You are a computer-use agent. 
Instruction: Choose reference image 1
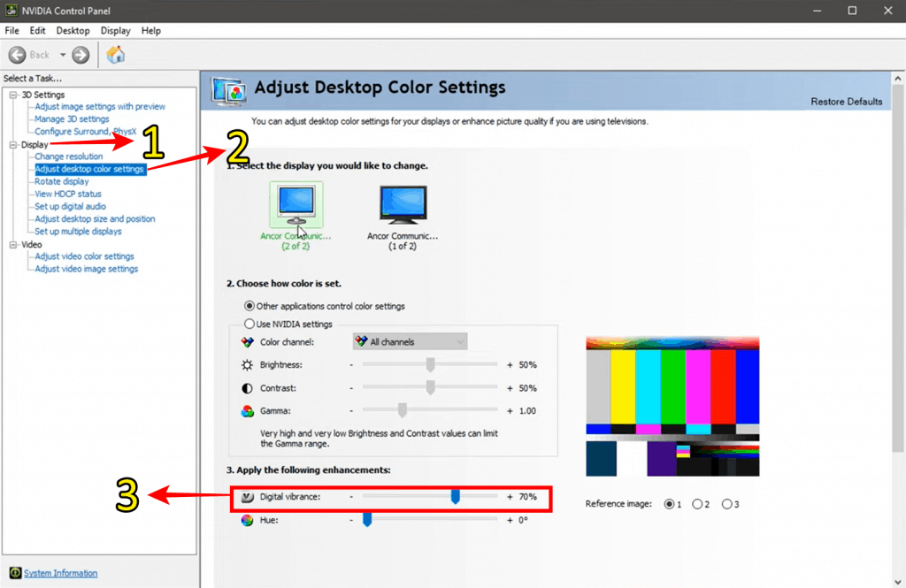(x=669, y=504)
